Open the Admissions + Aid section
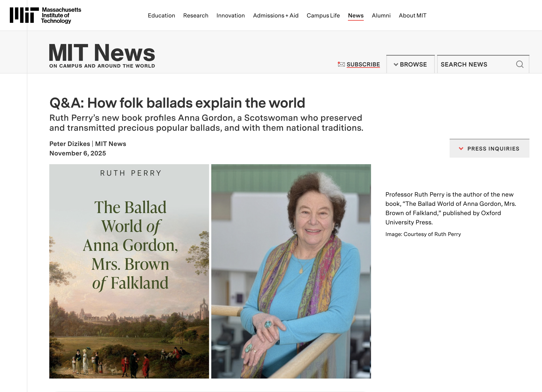Screen dimensions: 542x392 pos(275,15)
